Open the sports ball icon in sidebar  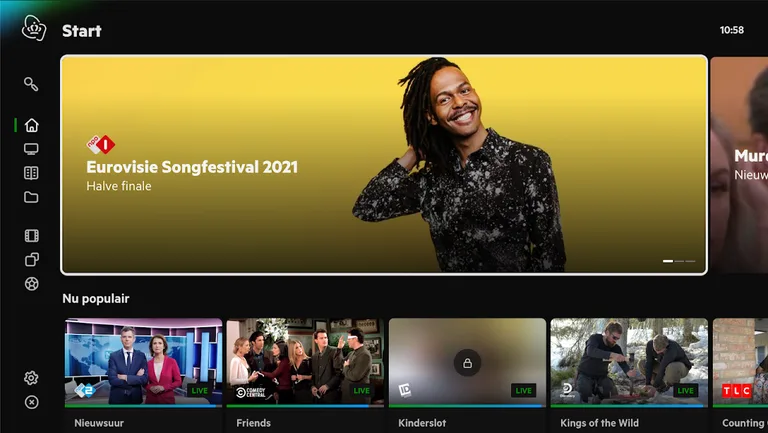pyautogui.click(x=31, y=284)
